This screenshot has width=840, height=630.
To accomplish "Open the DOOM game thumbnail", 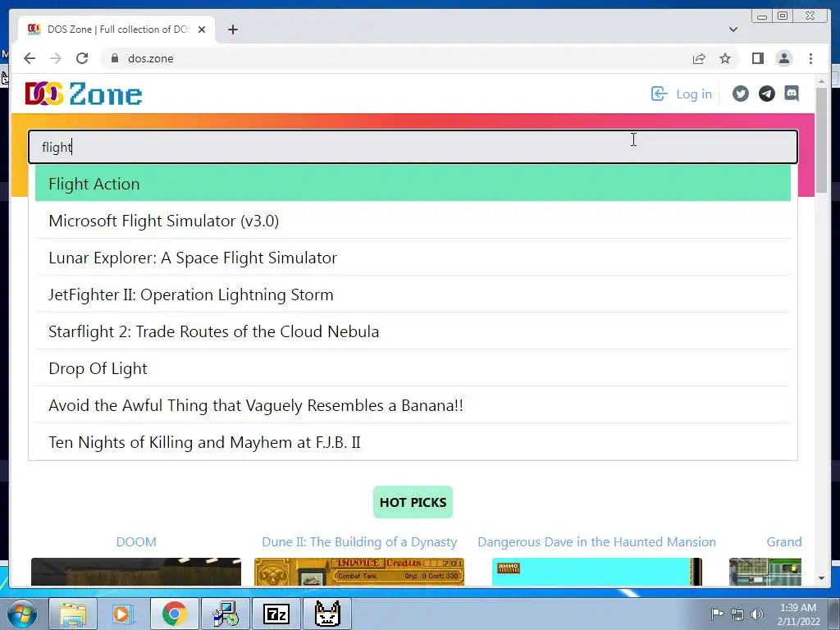I will click(x=136, y=572).
